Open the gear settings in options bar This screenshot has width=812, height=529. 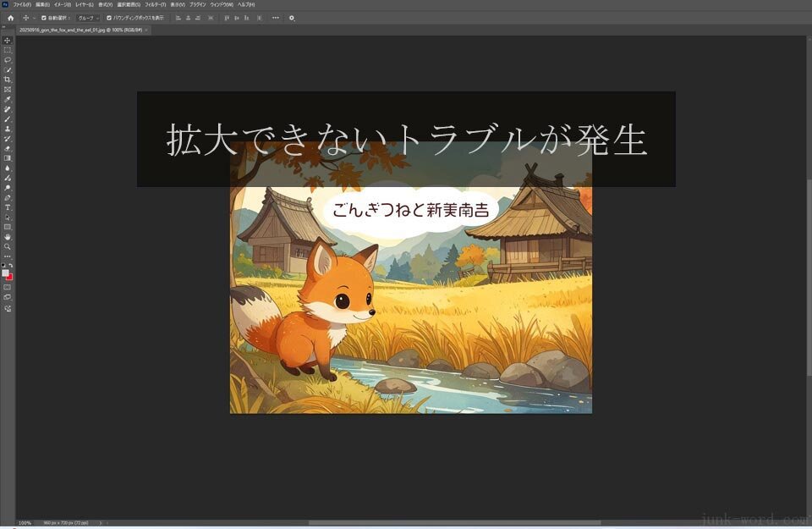pos(292,17)
